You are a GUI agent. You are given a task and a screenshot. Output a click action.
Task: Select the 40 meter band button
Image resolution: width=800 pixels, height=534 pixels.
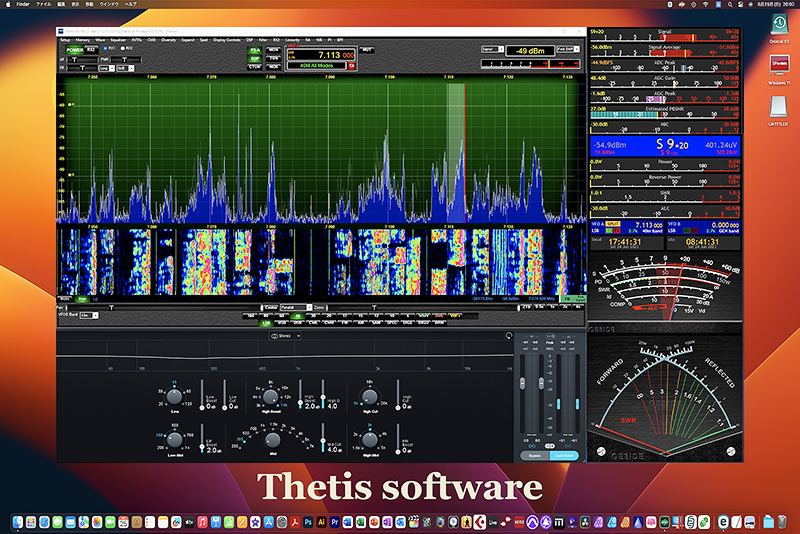(x=297, y=316)
